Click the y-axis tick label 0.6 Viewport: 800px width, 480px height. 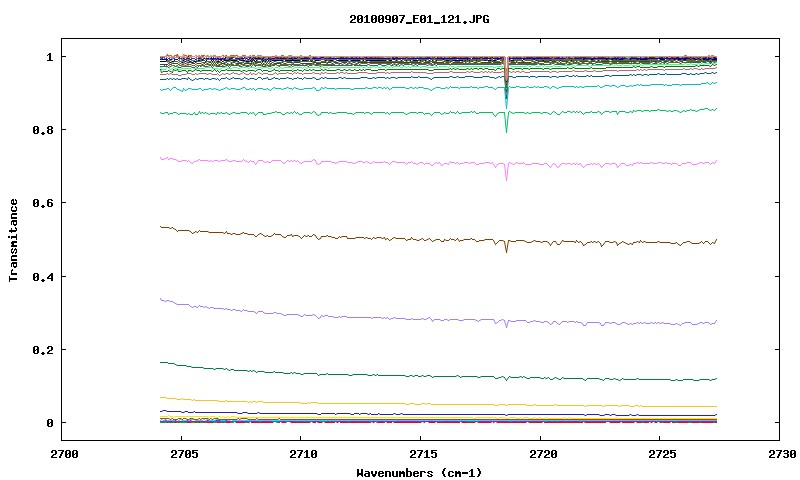tap(43, 203)
